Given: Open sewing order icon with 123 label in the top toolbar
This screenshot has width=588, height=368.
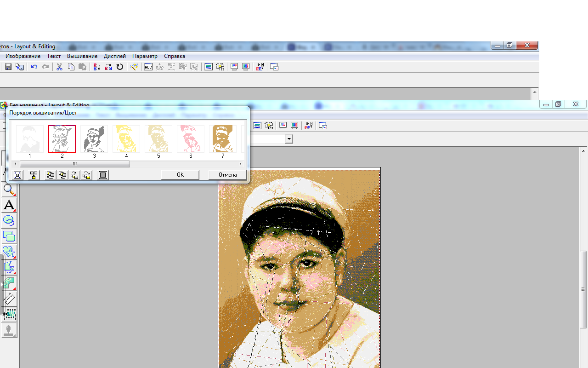Looking at the screenshot, I should pyautogui.click(x=220, y=67).
